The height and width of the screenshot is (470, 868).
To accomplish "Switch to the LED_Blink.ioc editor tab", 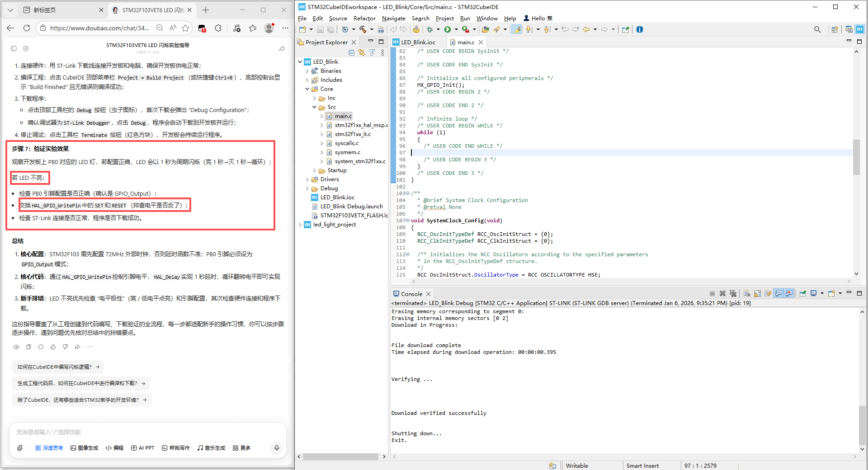I will pyautogui.click(x=418, y=42).
